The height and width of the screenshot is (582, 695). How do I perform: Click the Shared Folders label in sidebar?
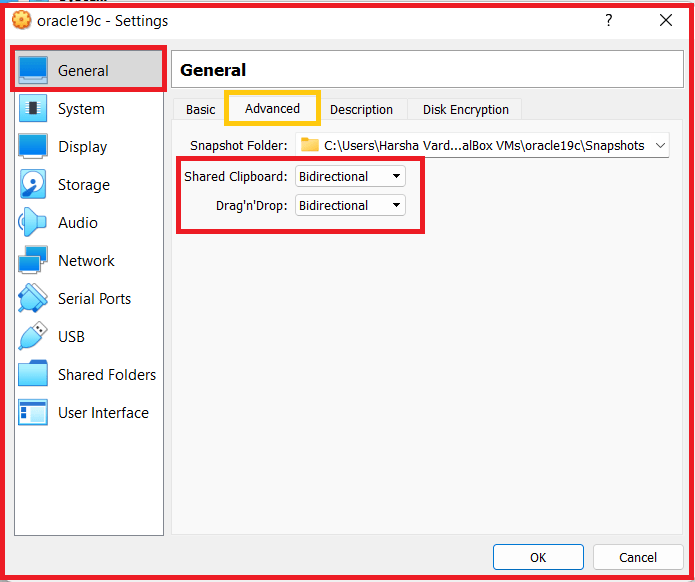[x=107, y=375]
